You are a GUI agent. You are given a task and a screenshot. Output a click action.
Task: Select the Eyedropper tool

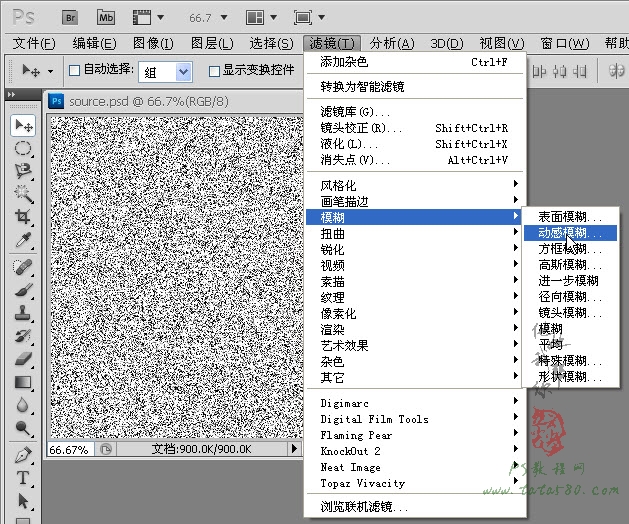click(x=23, y=240)
